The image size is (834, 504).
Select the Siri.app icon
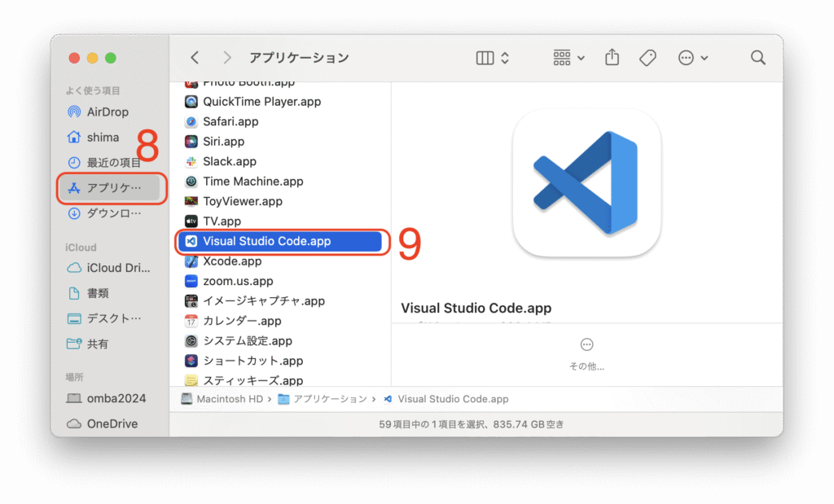point(191,142)
